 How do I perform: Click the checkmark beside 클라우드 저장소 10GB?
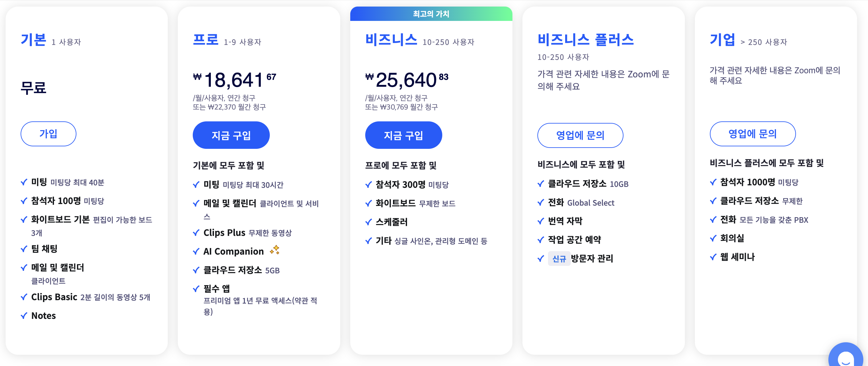(540, 184)
